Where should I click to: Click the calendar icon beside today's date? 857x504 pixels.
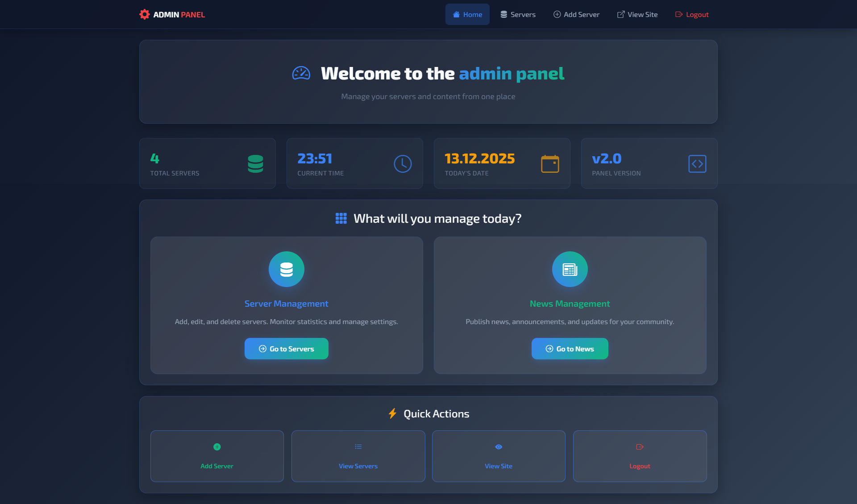pyautogui.click(x=550, y=164)
